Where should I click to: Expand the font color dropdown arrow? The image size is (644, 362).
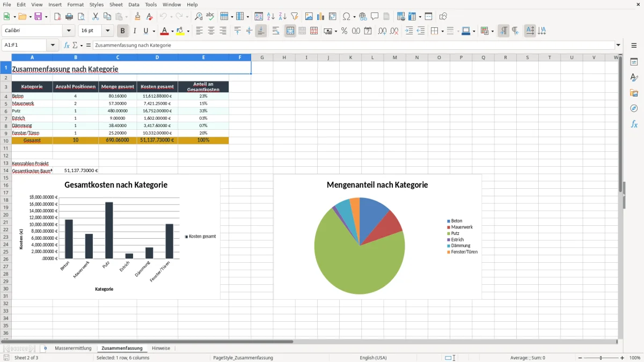[x=172, y=31]
